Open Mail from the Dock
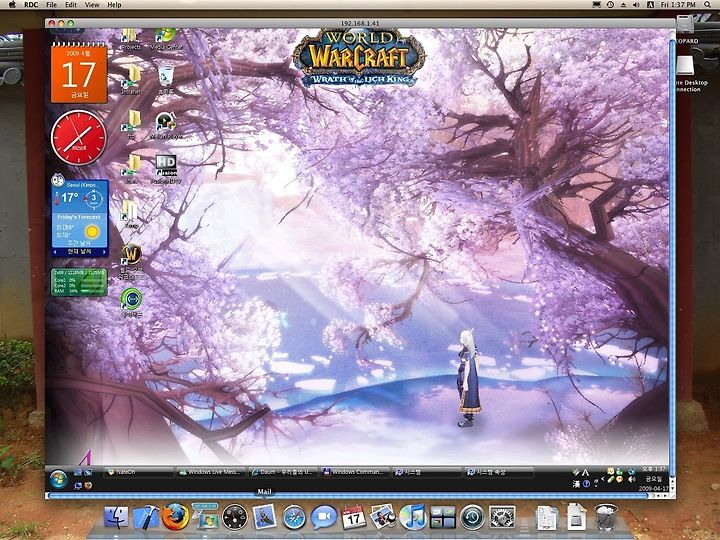 click(x=264, y=517)
